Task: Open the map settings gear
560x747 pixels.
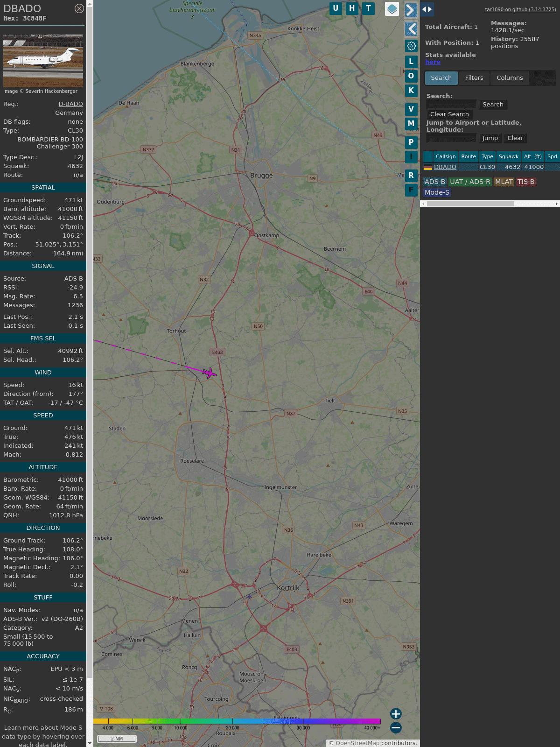Action: pos(411,46)
